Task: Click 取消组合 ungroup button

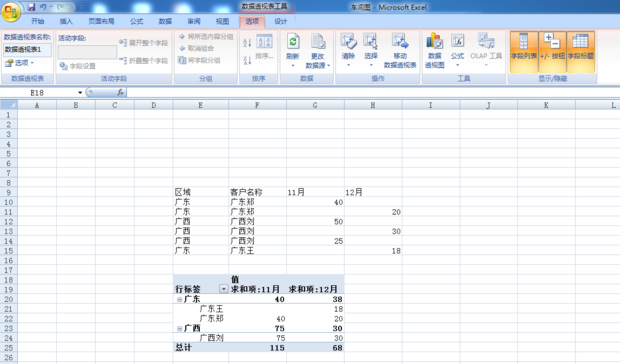Action: pos(197,48)
